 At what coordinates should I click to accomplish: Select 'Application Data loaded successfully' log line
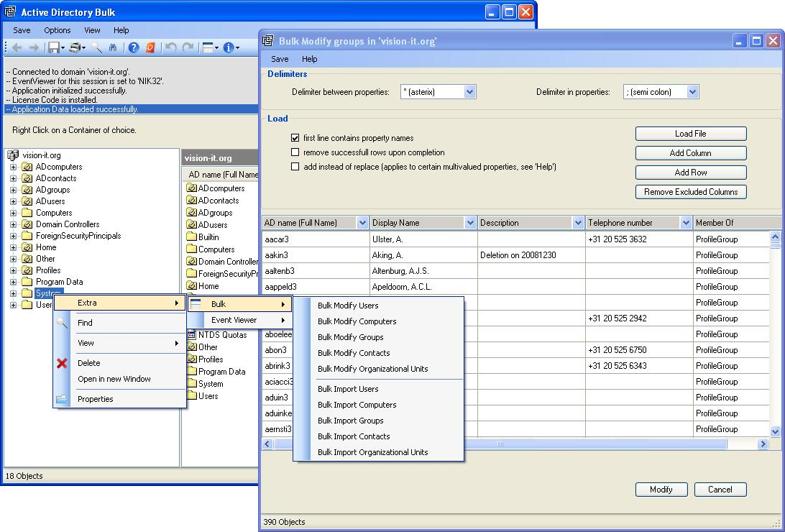131,109
